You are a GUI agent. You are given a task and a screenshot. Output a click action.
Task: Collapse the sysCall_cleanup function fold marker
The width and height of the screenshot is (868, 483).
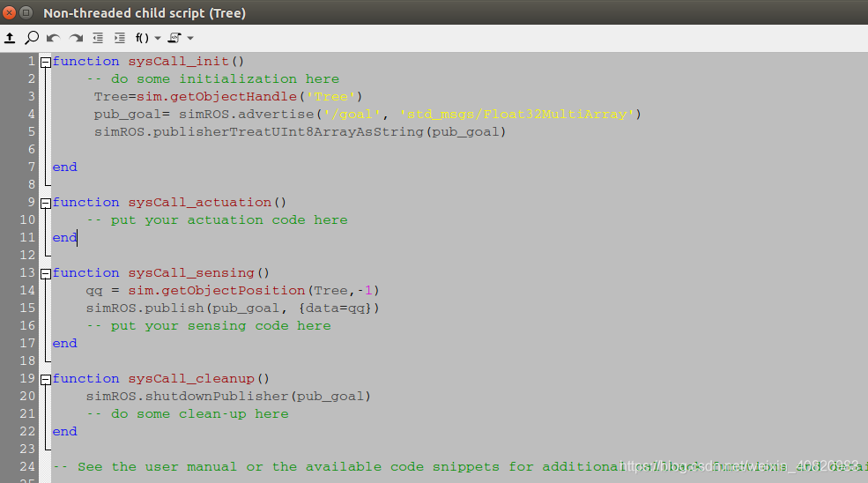pos(46,379)
